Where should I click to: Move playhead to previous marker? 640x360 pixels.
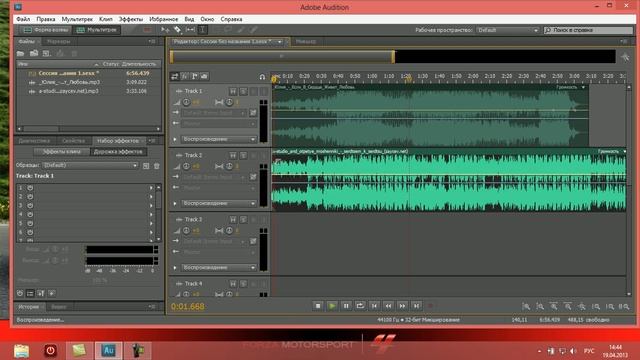pos(374,306)
